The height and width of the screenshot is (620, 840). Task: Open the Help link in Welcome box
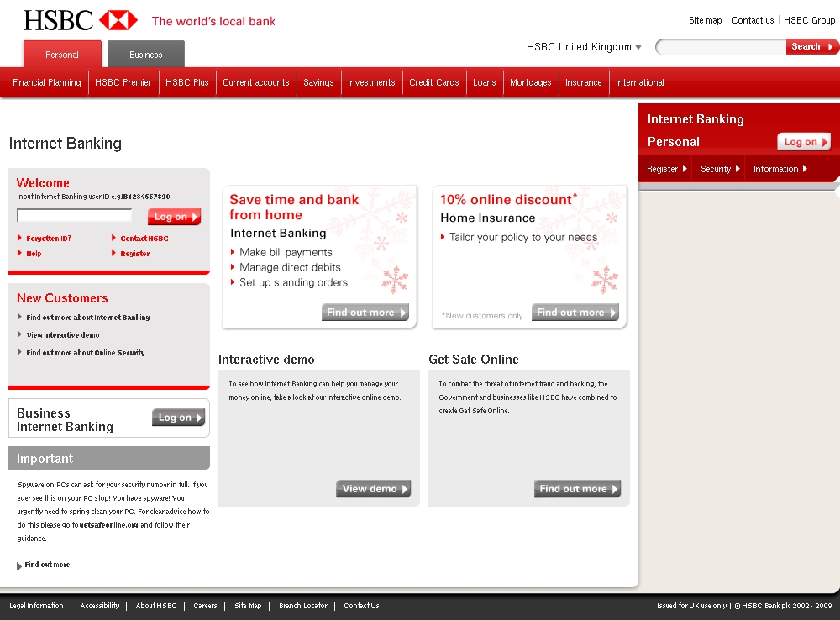point(34,254)
